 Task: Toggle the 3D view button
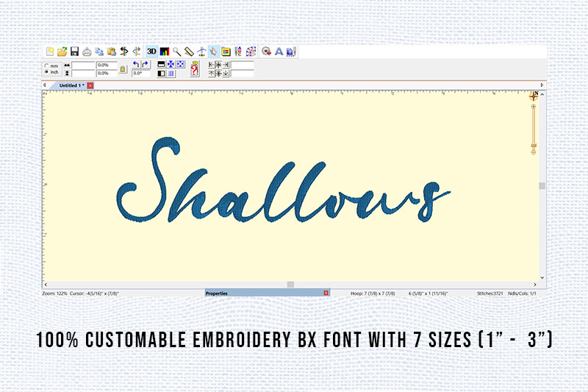coord(152,51)
